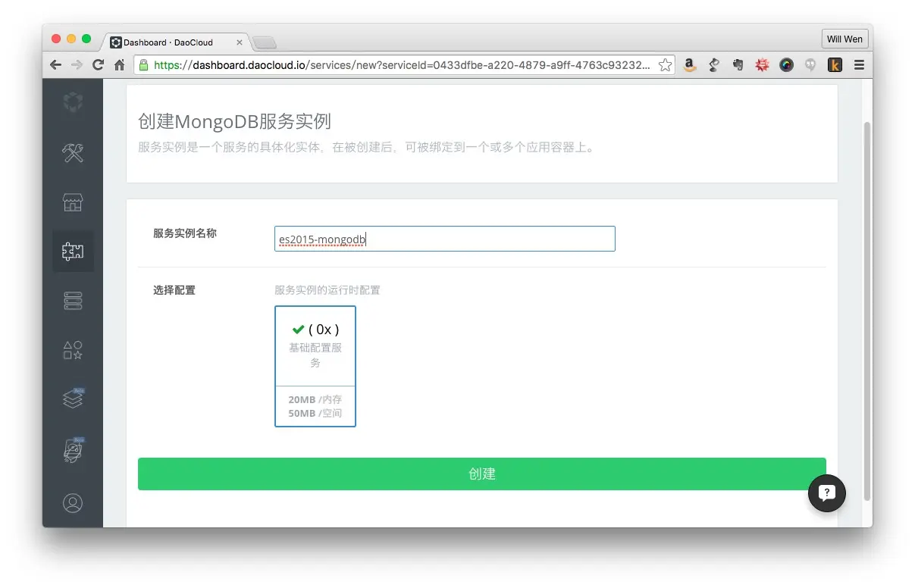Go back with the browser back arrow
The image size is (915, 588).
click(55, 65)
